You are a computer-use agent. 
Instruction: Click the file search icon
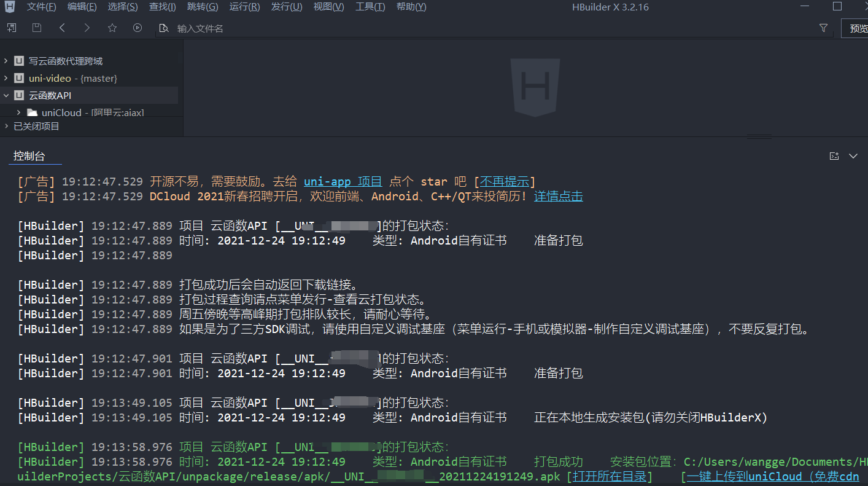(x=163, y=28)
